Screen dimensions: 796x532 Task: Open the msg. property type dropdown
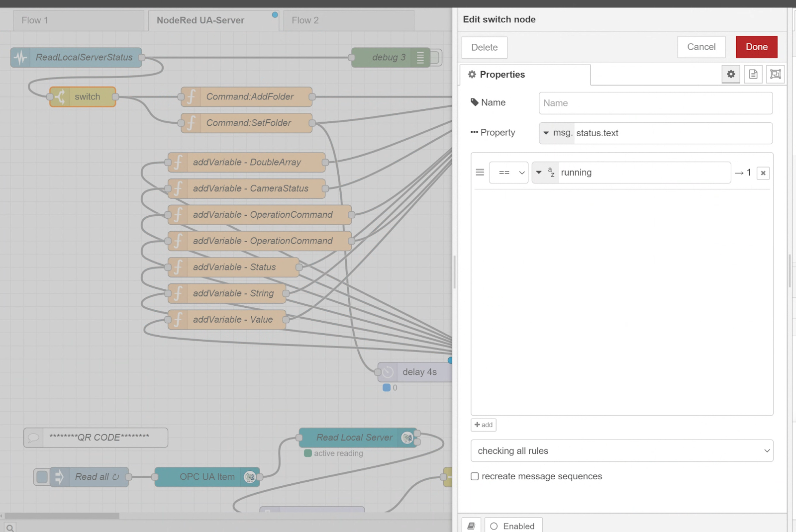pyautogui.click(x=557, y=133)
